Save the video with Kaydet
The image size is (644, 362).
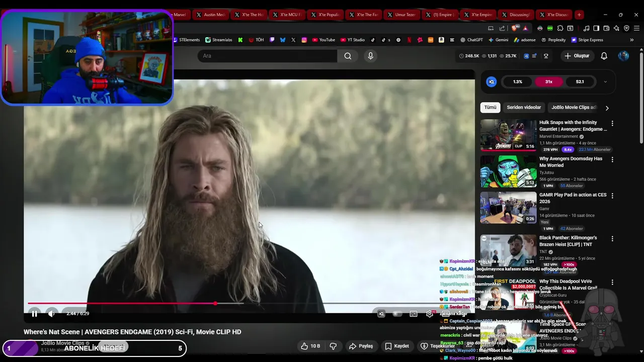click(396, 346)
